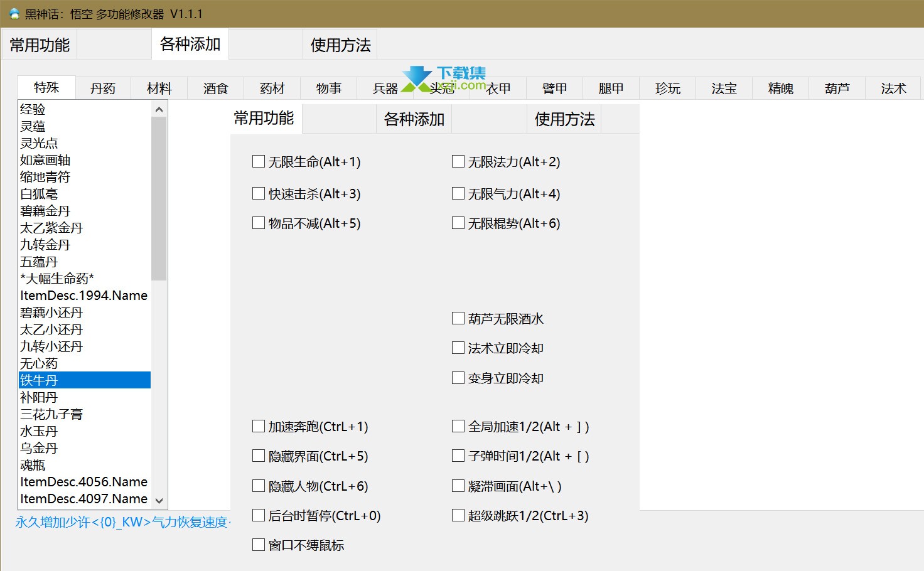Click the inner 各种添加 tab

click(414, 119)
